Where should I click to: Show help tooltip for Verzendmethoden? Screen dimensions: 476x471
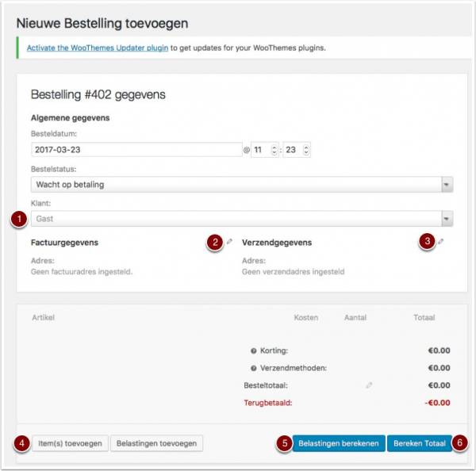254,368
